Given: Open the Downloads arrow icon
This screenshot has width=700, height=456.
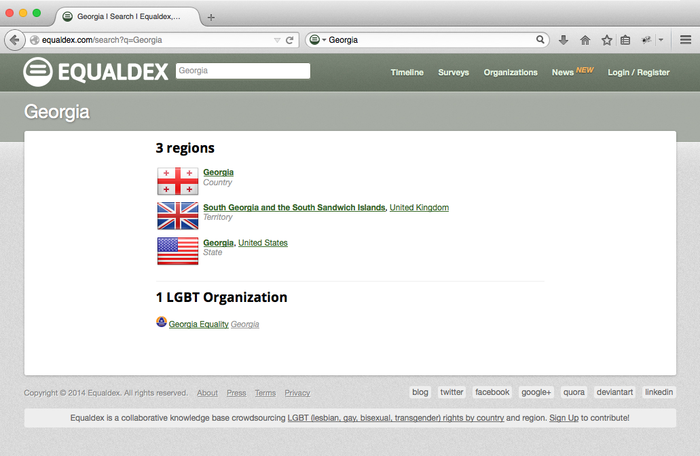Looking at the screenshot, I should pyautogui.click(x=563, y=40).
